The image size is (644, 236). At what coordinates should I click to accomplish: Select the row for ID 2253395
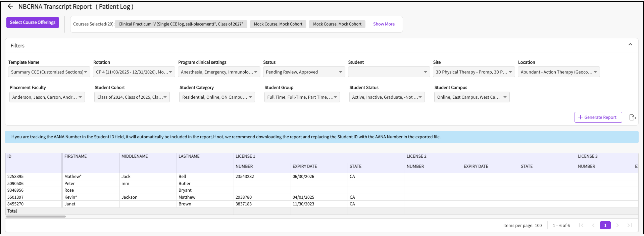pyautogui.click(x=15, y=177)
